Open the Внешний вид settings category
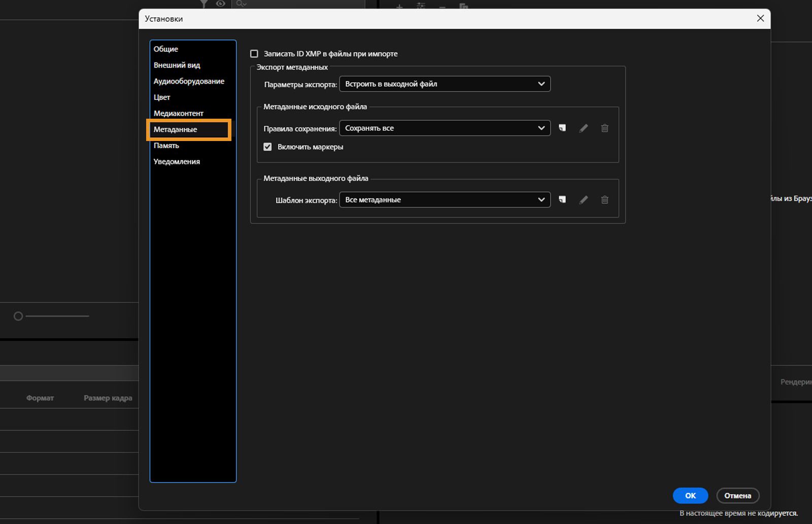812x524 pixels. (x=177, y=65)
